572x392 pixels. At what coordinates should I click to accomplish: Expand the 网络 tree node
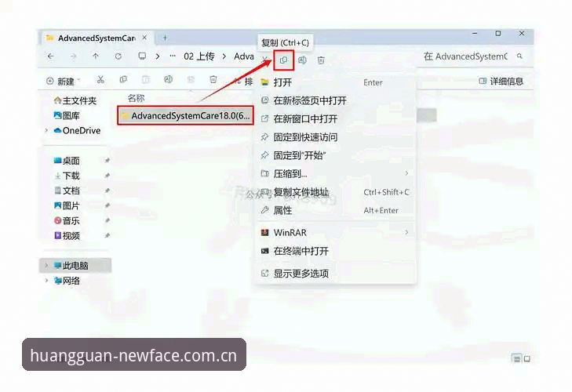pos(46,281)
